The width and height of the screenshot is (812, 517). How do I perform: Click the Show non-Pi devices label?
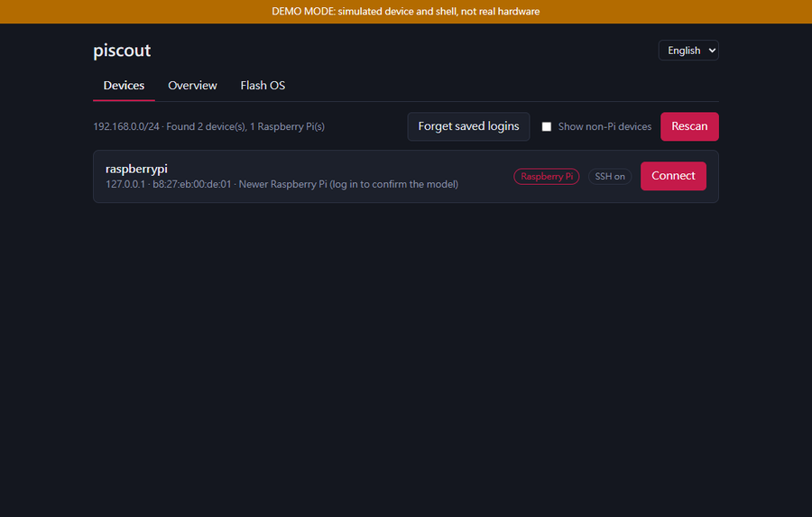point(604,126)
